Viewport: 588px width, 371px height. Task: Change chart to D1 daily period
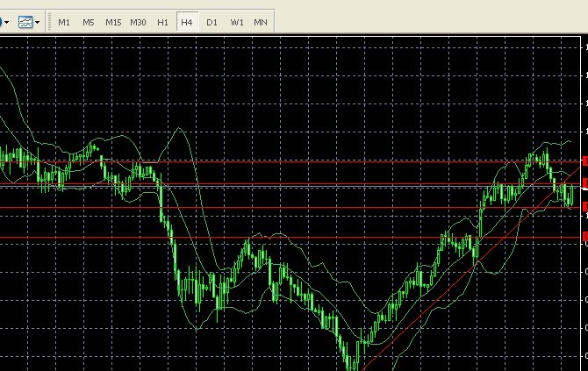click(x=212, y=23)
